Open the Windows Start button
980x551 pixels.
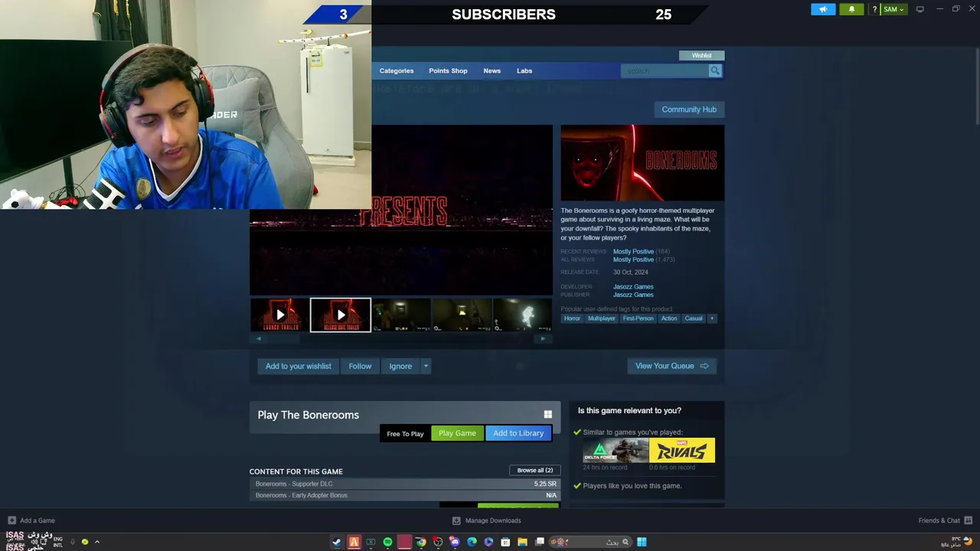642,542
